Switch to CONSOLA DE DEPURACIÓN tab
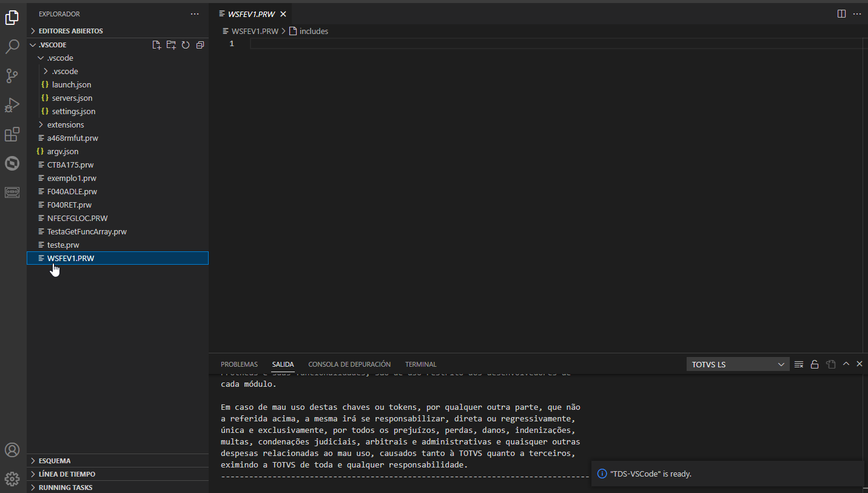Screen dimensions: 868x493 pos(349,364)
